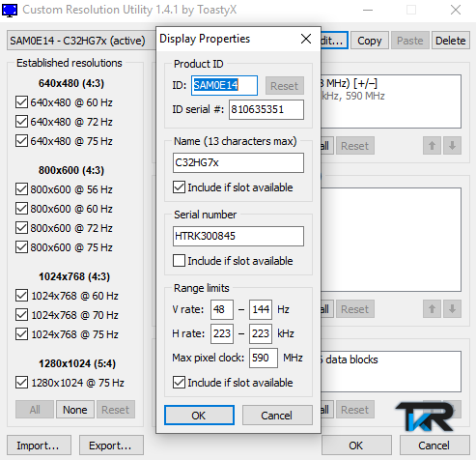
Task: Click the middle section move-down arrow
Action: [x=452, y=309]
